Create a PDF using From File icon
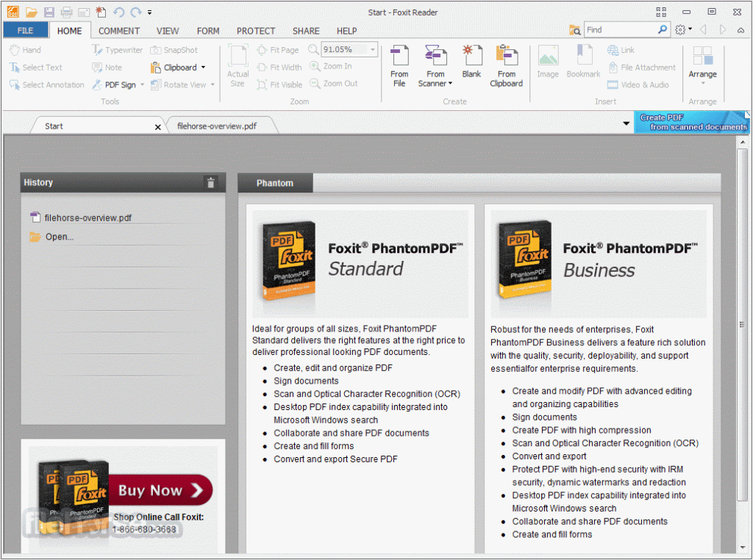This screenshot has height=560, width=753. [x=399, y=65]
